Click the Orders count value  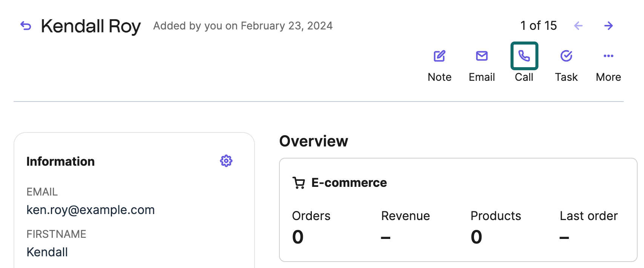coord(298,237)
